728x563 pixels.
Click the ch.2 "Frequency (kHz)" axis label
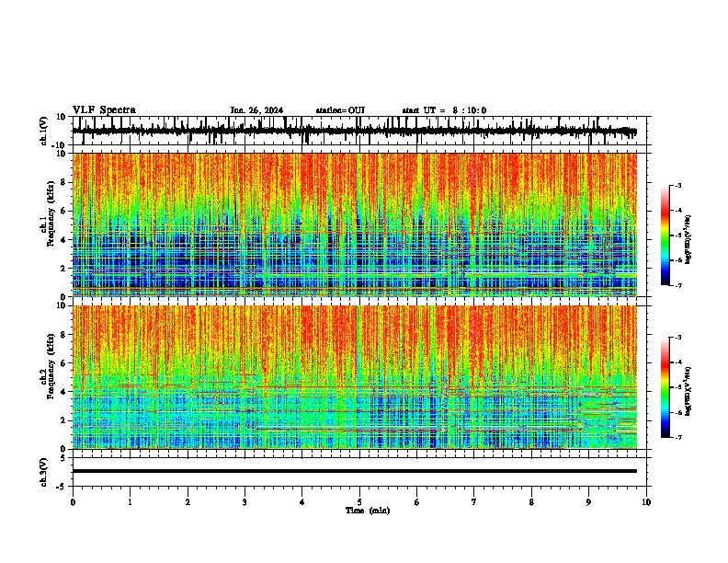pos(51,366)
